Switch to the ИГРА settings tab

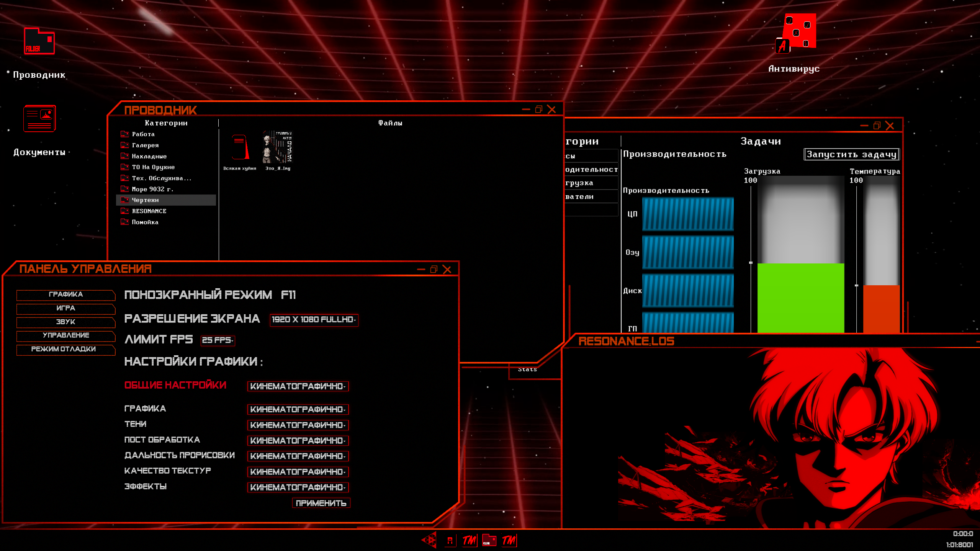[x=66, y=308]
